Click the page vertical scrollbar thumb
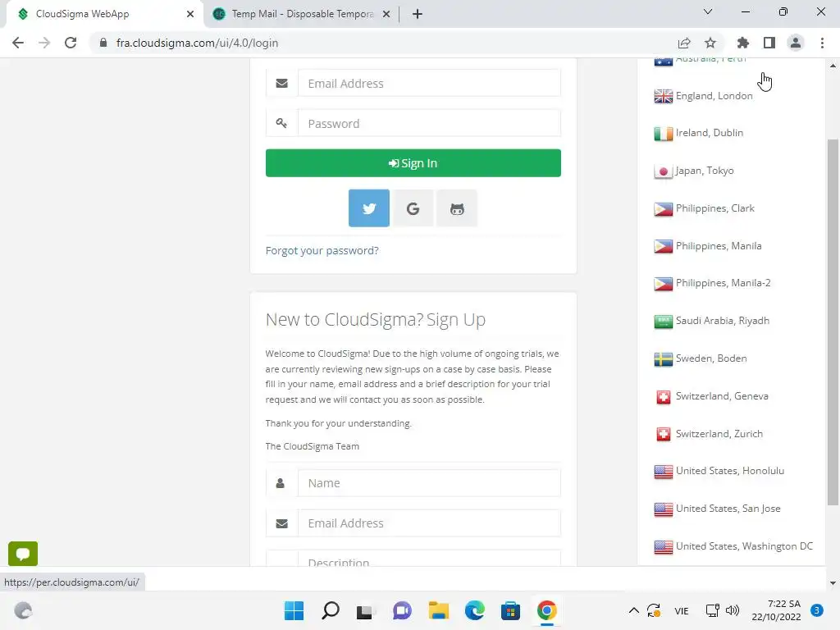Screen dimensions: 840x630 click(x=833, y=322)
